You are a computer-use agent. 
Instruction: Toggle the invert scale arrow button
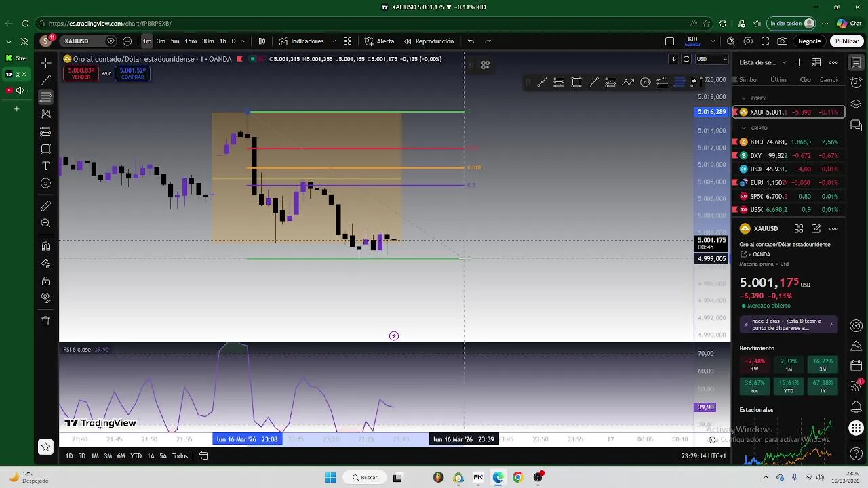(673, 59)
